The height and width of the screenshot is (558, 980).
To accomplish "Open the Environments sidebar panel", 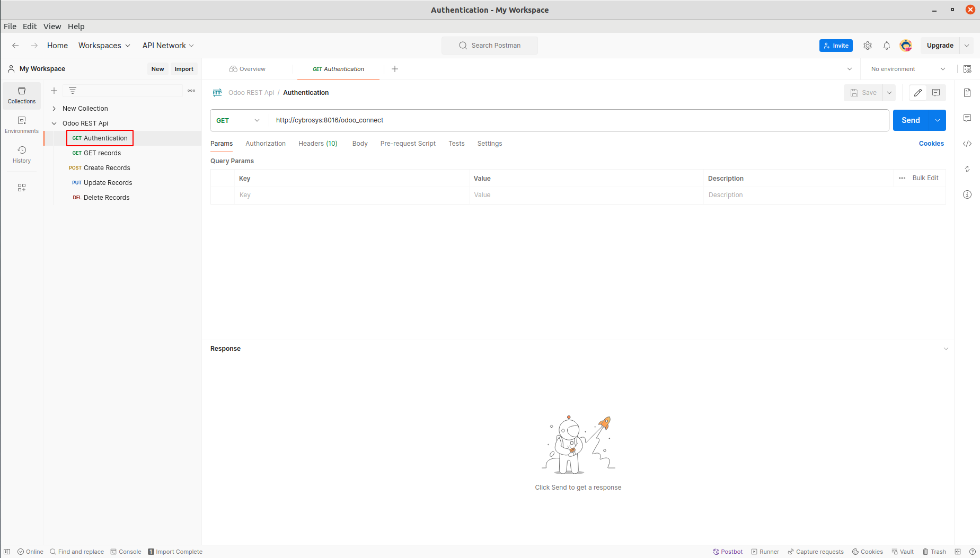I will click(x=22, y=125).
